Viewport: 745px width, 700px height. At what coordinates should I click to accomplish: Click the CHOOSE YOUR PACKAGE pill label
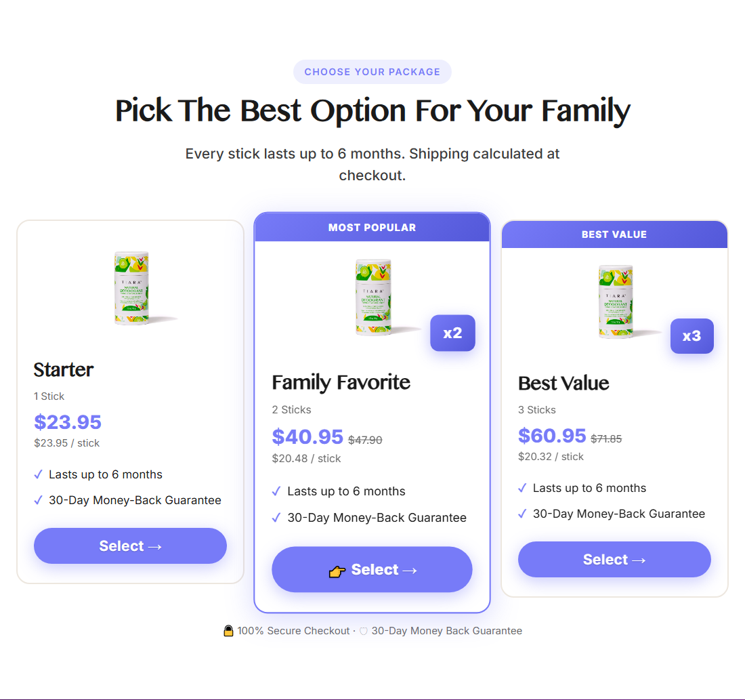pyautogui.click(x=372, y=72)
